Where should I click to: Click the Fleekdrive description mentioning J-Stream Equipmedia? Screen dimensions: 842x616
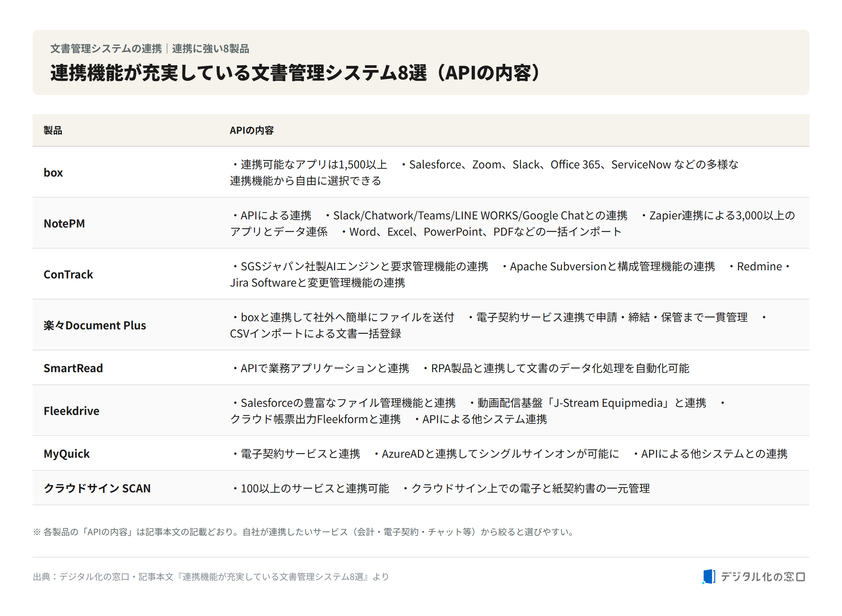tap(477, 411)
